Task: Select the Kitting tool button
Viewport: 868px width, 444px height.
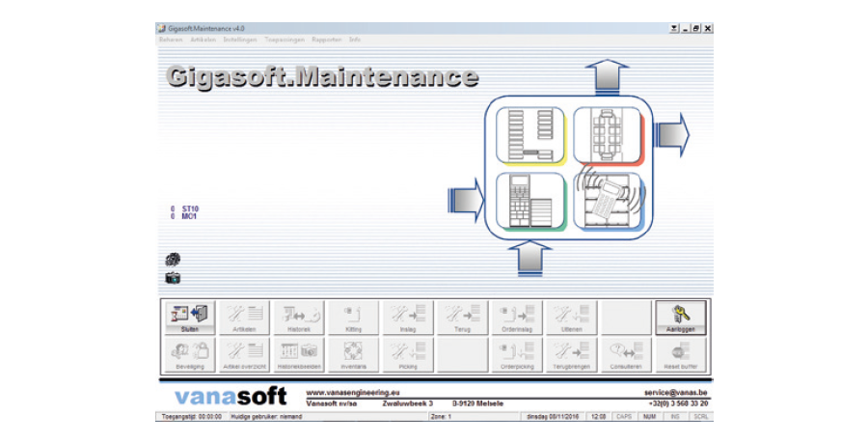Action: tap(353, 319)
